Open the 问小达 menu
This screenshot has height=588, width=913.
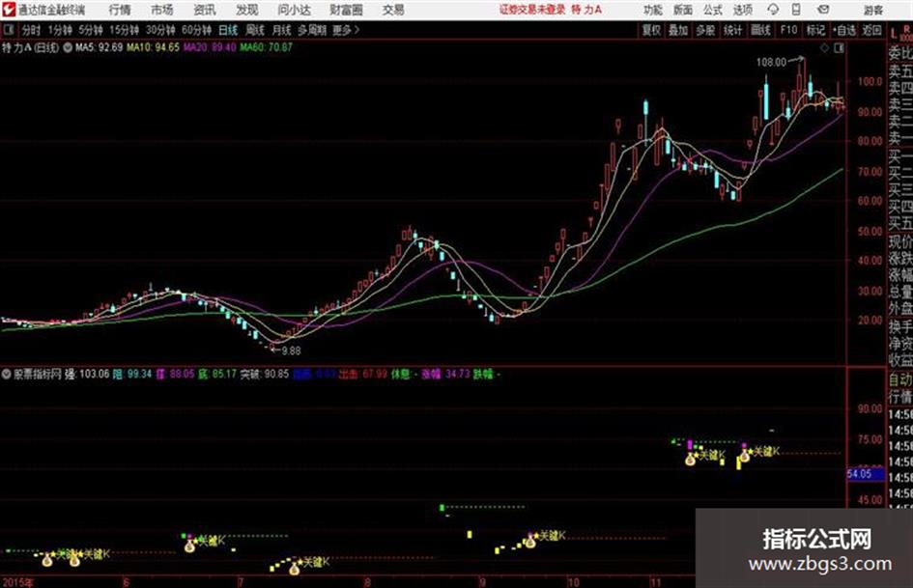pyautogui.click(x=294, y=10)
